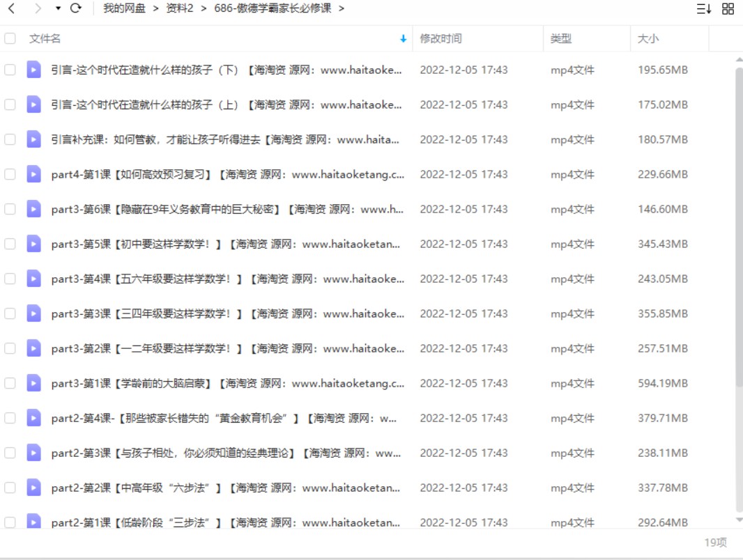Viewport: 743px width, 560px height.
Task: Select file part2-第2课【中高年级“六步法”】
Action: click(x=226, y=488)
